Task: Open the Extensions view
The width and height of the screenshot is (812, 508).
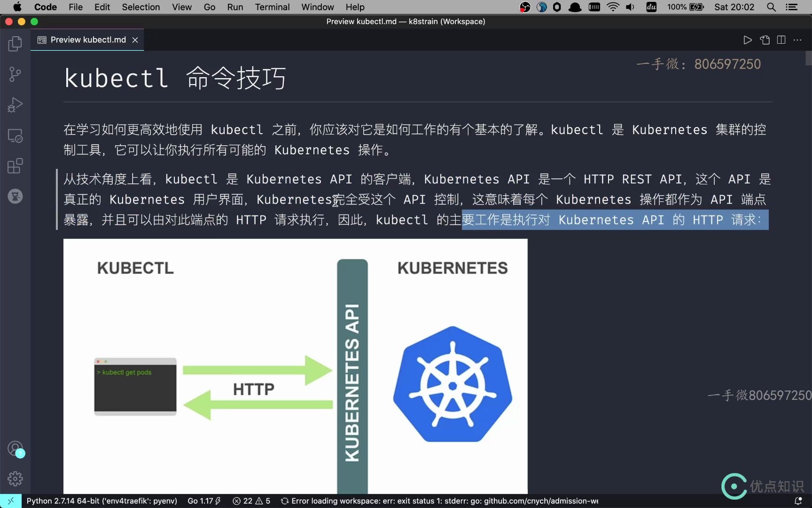Action: (x=15, y=166)
